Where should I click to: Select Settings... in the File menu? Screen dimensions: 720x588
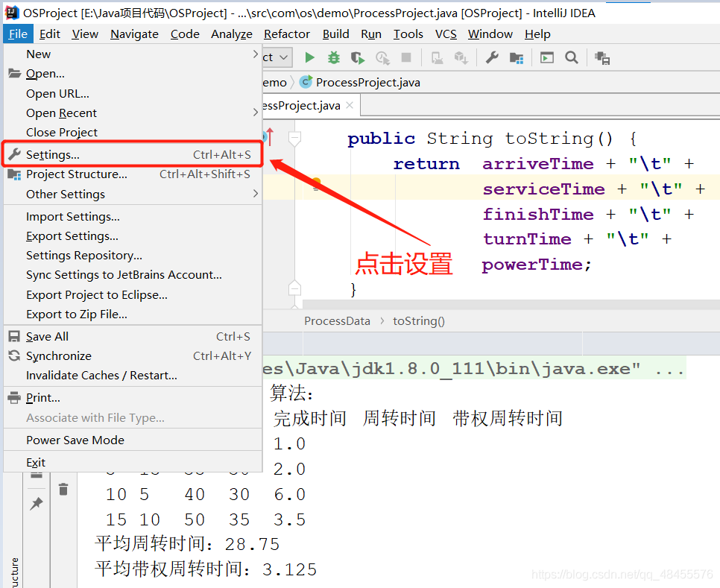52,155
